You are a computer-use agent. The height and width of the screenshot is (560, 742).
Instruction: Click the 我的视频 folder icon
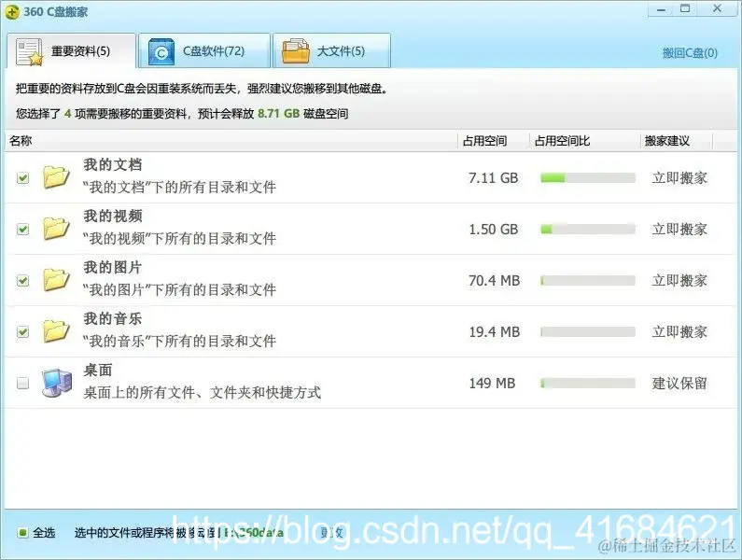(56, 228)
